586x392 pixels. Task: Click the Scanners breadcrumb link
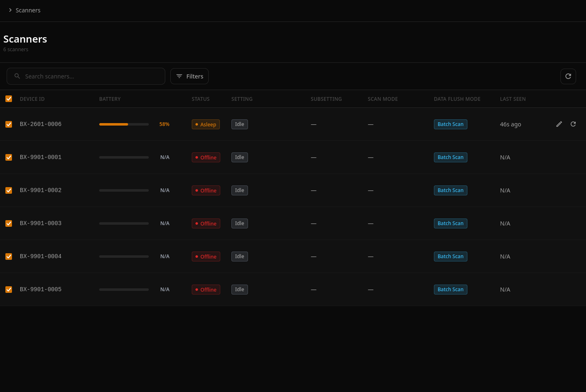tap(28, 10)
